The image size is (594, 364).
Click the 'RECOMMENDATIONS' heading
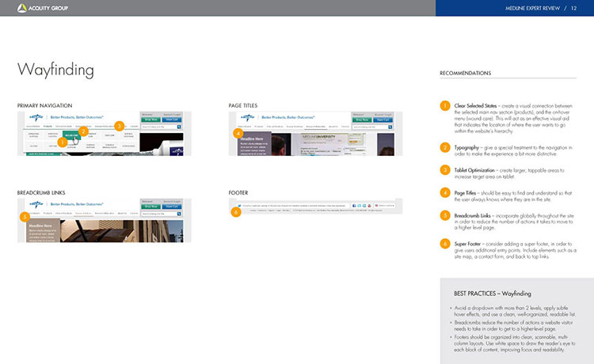tap(465, 73)
